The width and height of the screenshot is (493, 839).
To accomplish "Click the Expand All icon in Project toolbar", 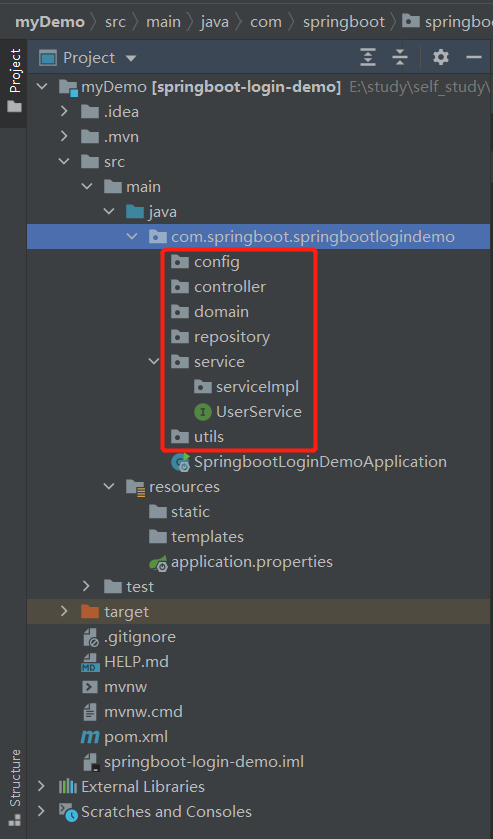I will pos(368,57).
